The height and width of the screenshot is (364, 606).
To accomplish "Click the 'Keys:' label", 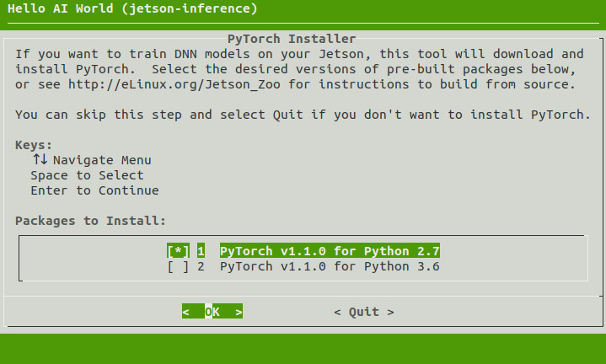I will [33, 145].
